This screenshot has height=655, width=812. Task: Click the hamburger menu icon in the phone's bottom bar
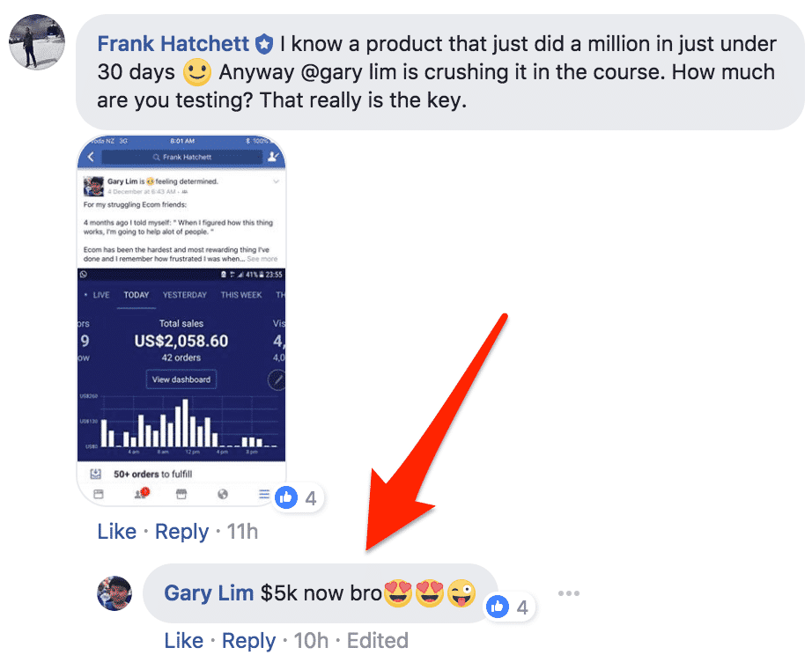click(x=264, y=494)
